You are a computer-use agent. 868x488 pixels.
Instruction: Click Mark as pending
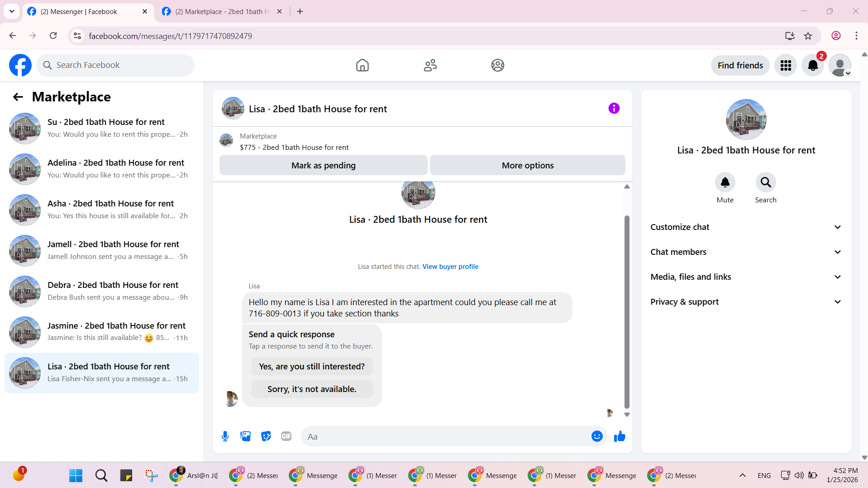(x=324, y=165)
